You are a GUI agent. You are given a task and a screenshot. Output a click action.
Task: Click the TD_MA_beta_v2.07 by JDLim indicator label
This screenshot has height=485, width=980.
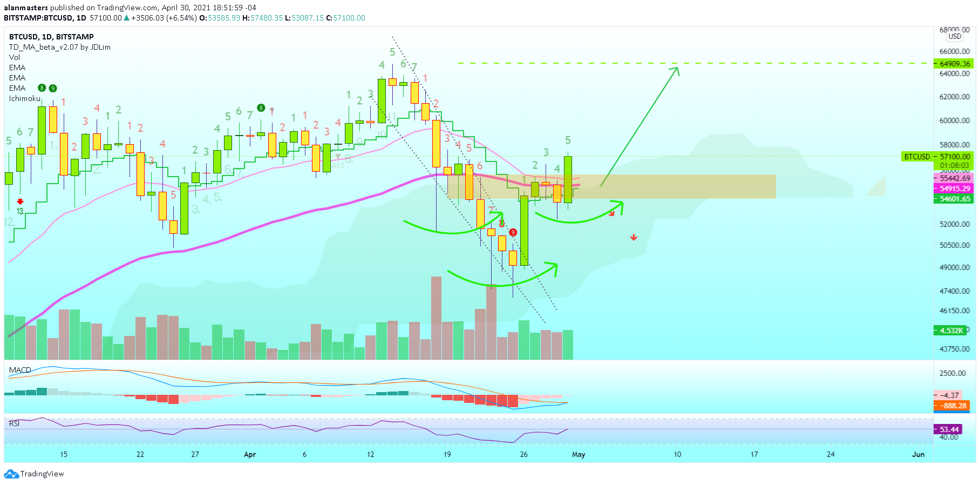[59, 47]
